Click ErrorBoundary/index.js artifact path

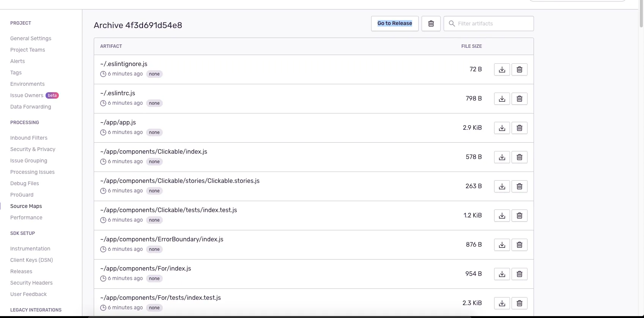162,239
